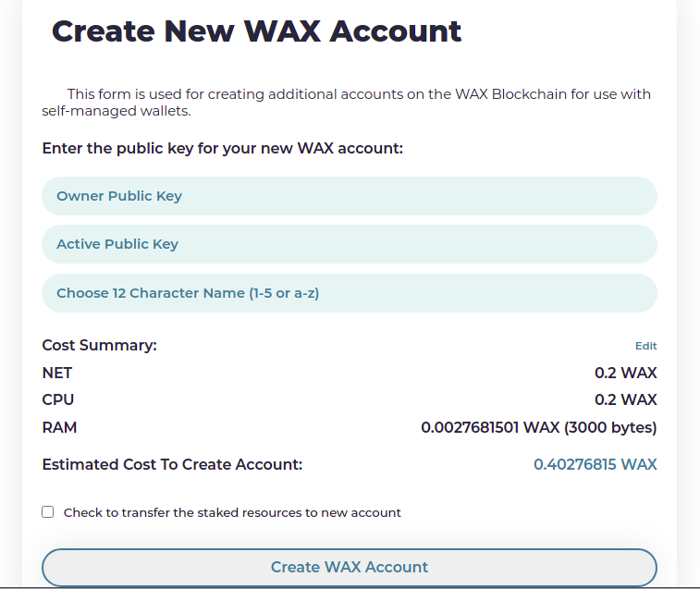Viewport: 700px width, 589px height.
Task: Click the Cost Summary label
Action: [100, 345]
